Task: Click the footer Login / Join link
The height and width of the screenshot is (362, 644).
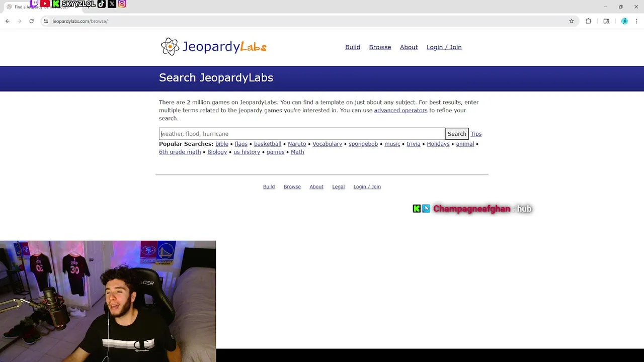Action: coord(367,187)
